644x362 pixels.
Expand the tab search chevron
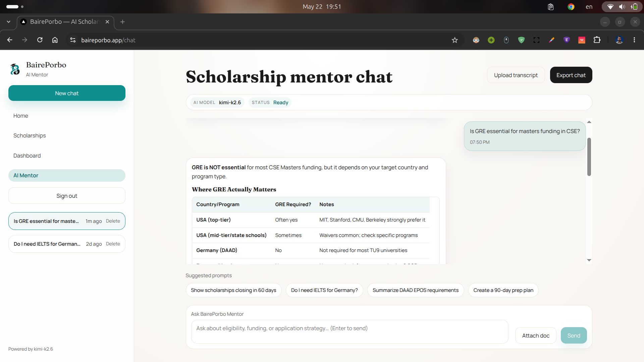8,22
